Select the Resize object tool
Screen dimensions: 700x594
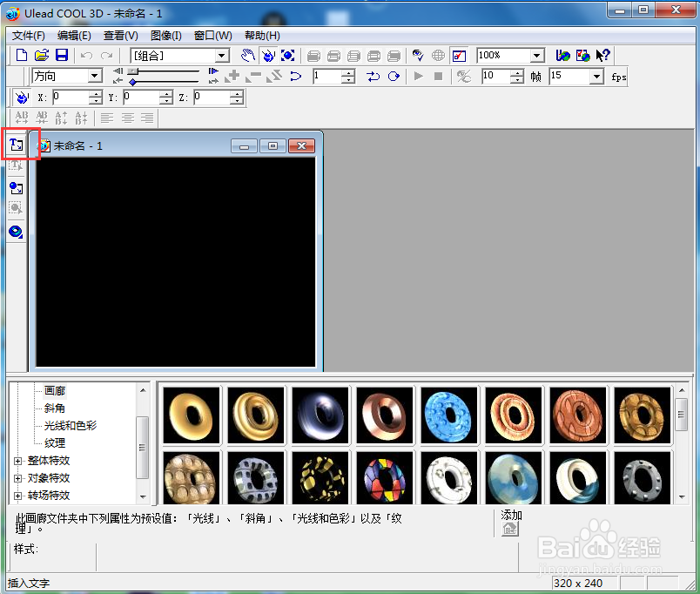pos(288,56)
